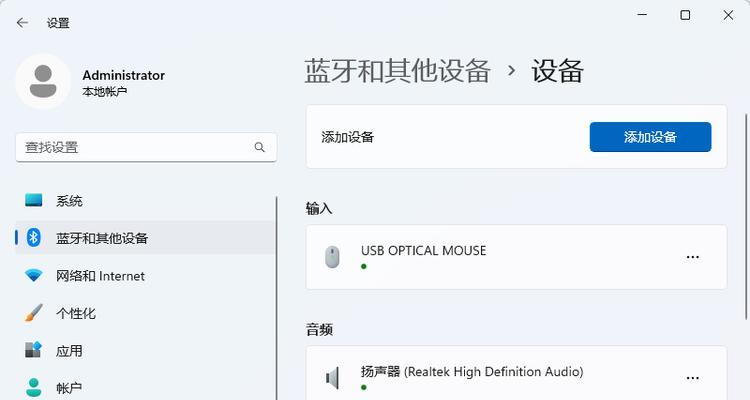The image size is (750, 400).
Task: Open more options for USB OPTICAL MOUSE
Action: click(693, 257)
